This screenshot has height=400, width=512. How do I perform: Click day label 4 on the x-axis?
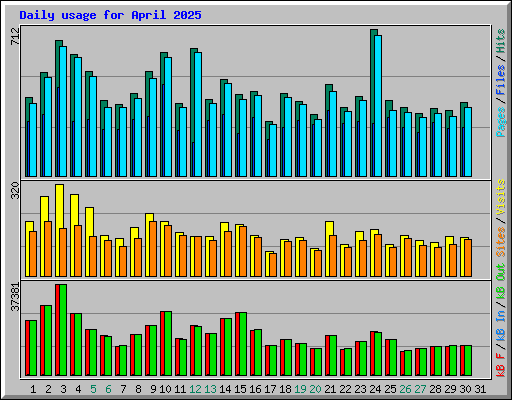pyautogui.click(x=78, y=389)
